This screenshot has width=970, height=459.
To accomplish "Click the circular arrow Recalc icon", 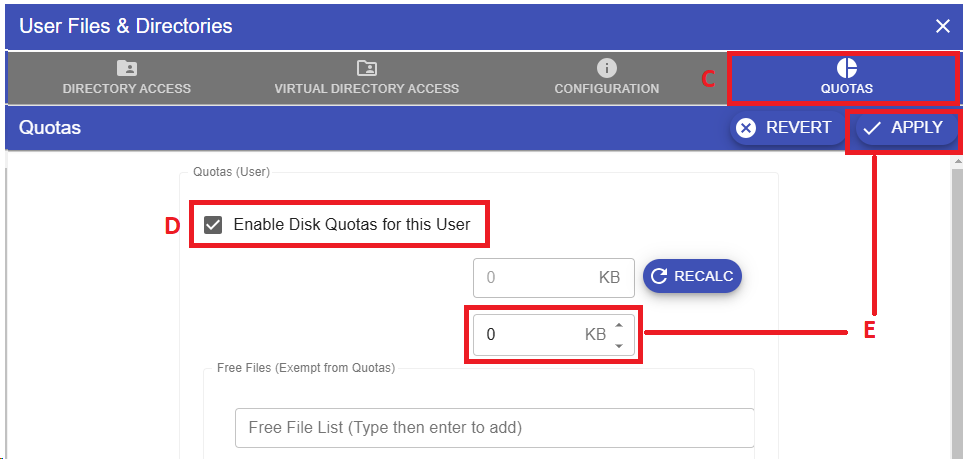I will coord(659,277).
